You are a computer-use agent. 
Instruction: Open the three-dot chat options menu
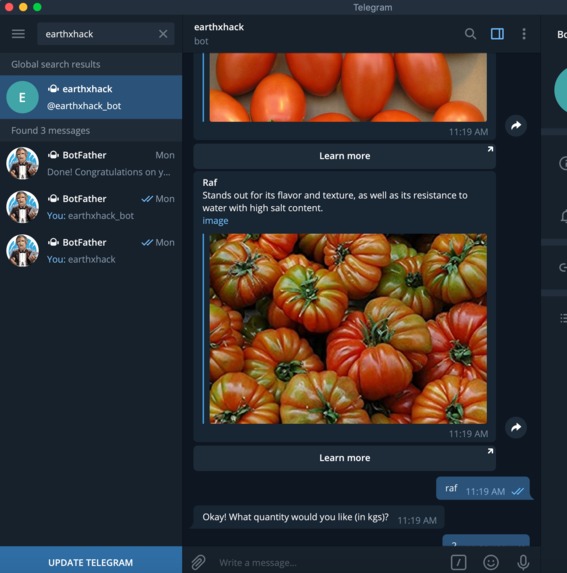[524, 34]
